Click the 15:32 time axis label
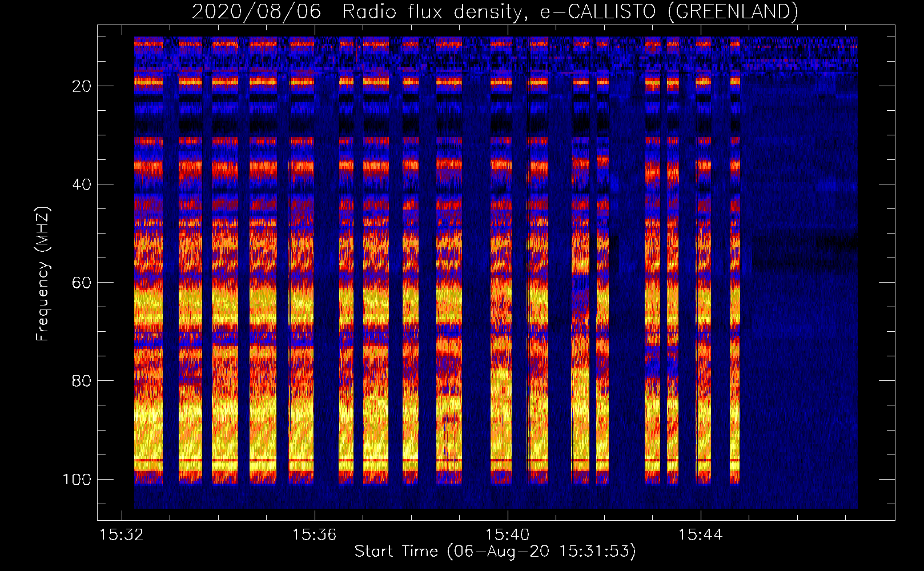Image resolution: width=924 pixels, height=571 pixels. pyautogui.click(x=121, y=535)
